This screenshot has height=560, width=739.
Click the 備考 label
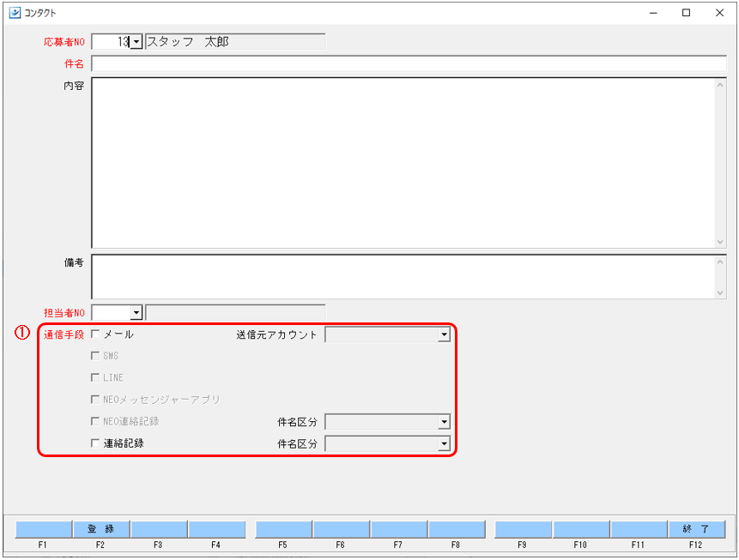[x=74, y=262]
